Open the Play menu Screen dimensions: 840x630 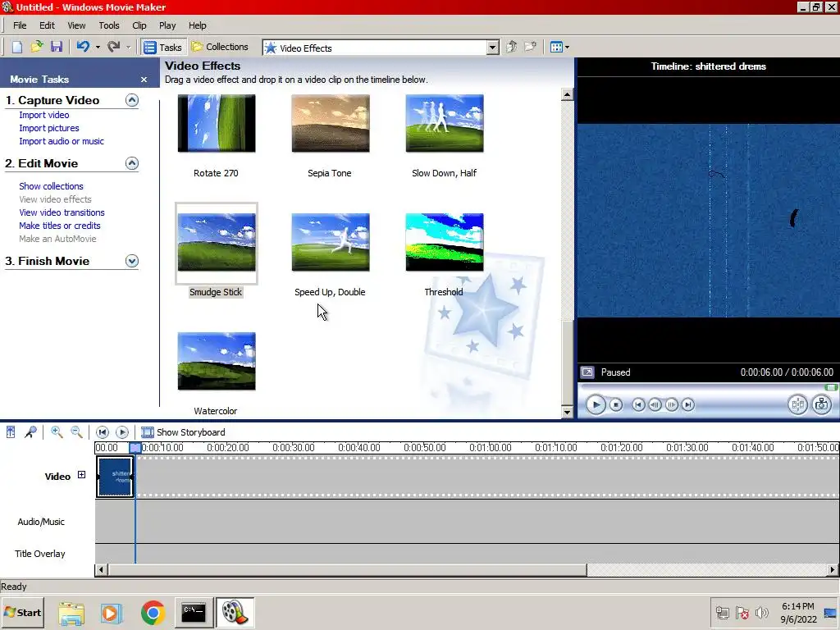[x=167, y=25]
